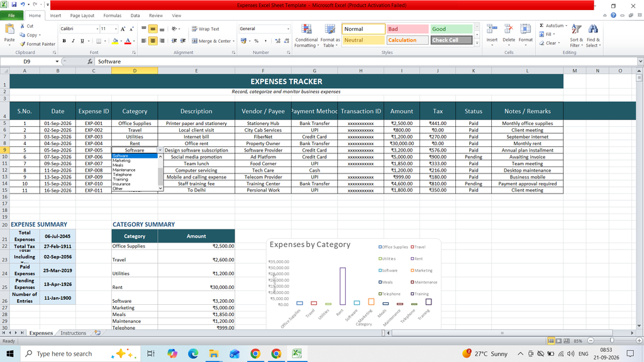Switch to Page Break Preview in status bar
The image size is (644, 362).
(567, 341)
